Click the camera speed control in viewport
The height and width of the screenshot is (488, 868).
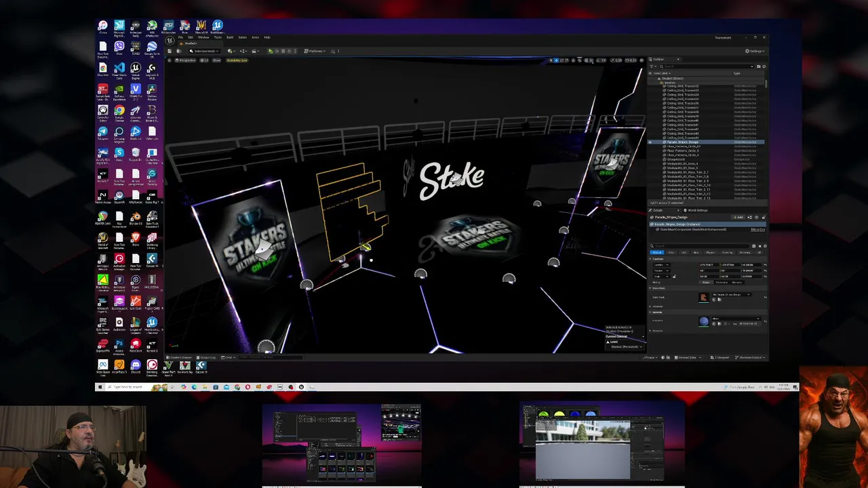(x=631, y=60)
